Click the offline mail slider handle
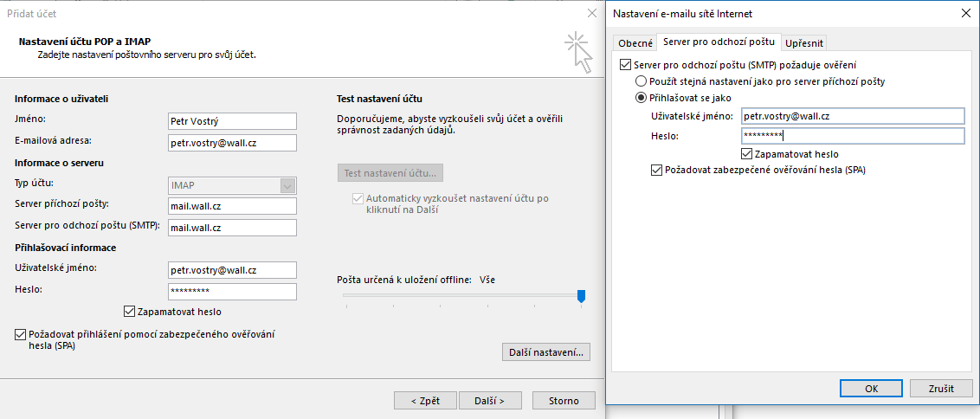 [x=581, y=295]
